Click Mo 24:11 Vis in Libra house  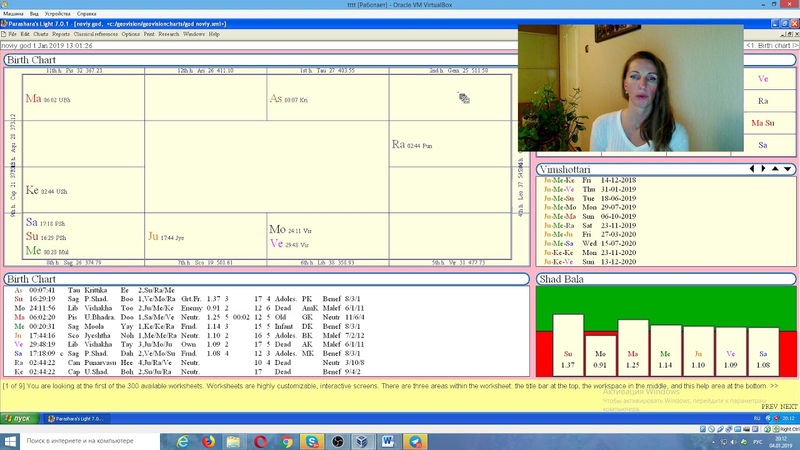click(x=290, y=230)
